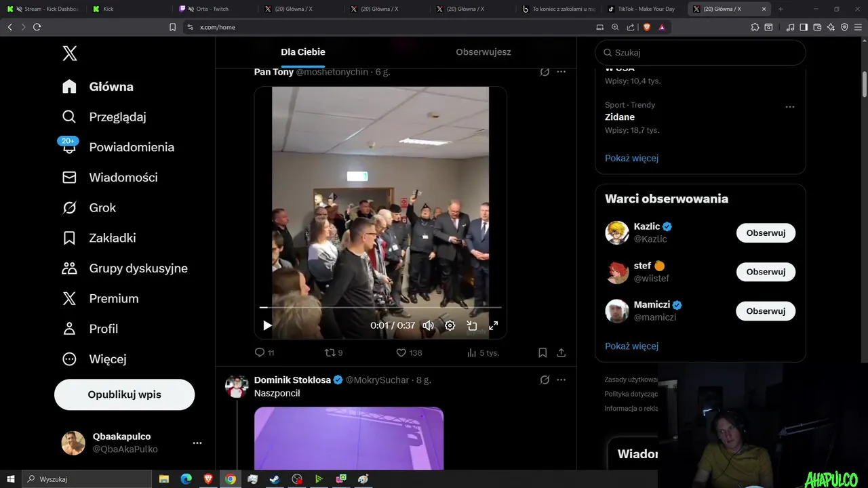Enter fullscreen video mode
Viewport: 868px width, 488px height.
494,325
